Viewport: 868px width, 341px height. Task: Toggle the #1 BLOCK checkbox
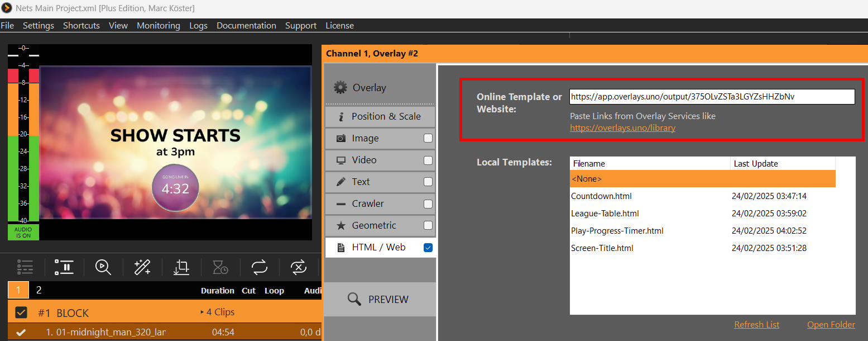21,312
